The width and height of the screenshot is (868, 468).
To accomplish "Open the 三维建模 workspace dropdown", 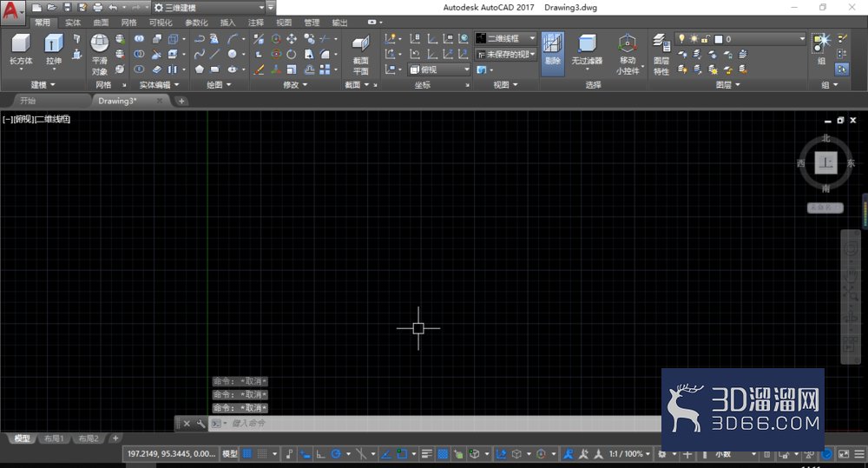I will tap(208, 8).
